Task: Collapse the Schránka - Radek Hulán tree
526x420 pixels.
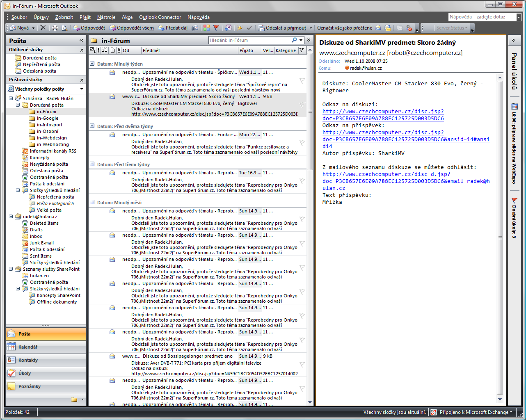Action: (11, 98)
